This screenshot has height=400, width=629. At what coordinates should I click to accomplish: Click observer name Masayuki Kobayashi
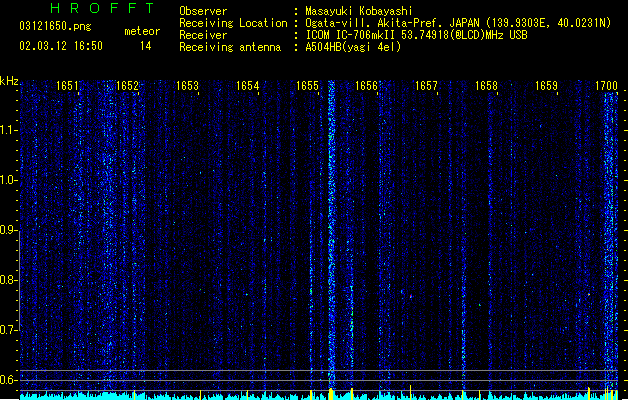click(x=359, y=11)
